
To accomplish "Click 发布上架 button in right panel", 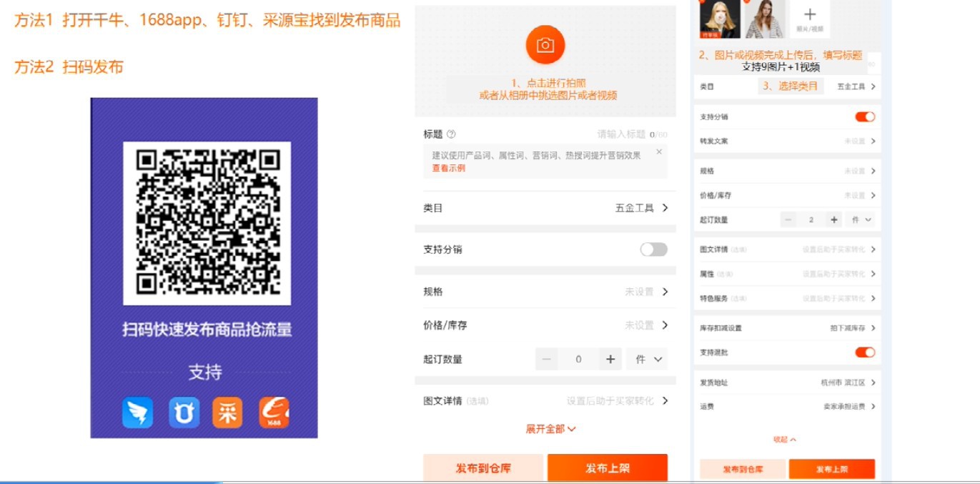I will 832,470.
